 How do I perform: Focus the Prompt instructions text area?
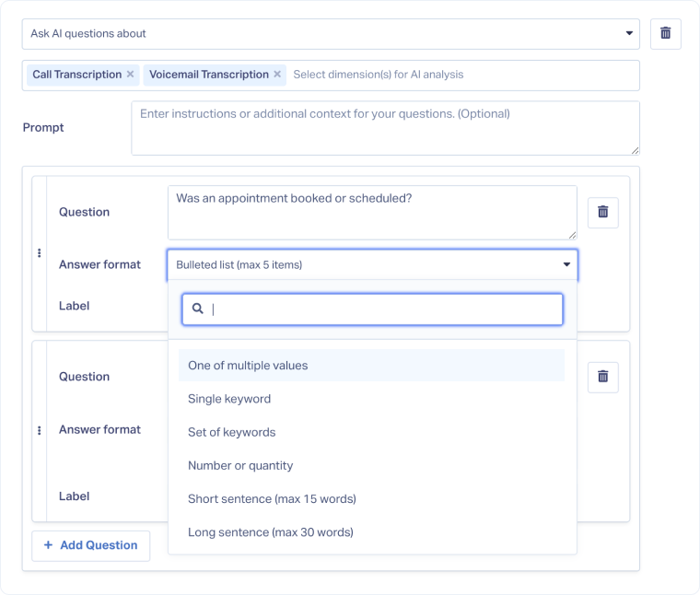pos(385,128)
